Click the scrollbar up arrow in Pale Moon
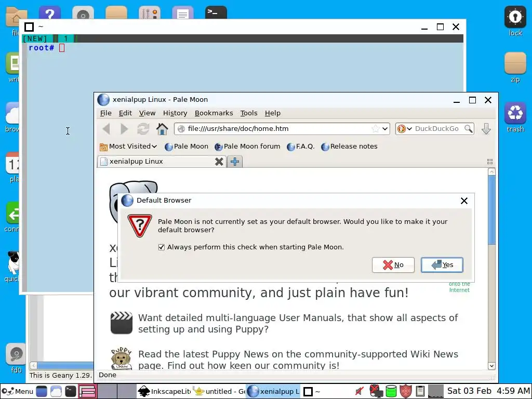This screenshot has width=532, height=399. pyautogui.click(x=491, y=171)
